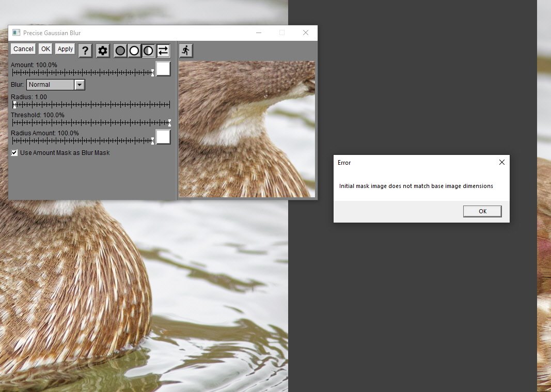
Task: Click the Amount mask white swatch
Action: coord(163,69)
